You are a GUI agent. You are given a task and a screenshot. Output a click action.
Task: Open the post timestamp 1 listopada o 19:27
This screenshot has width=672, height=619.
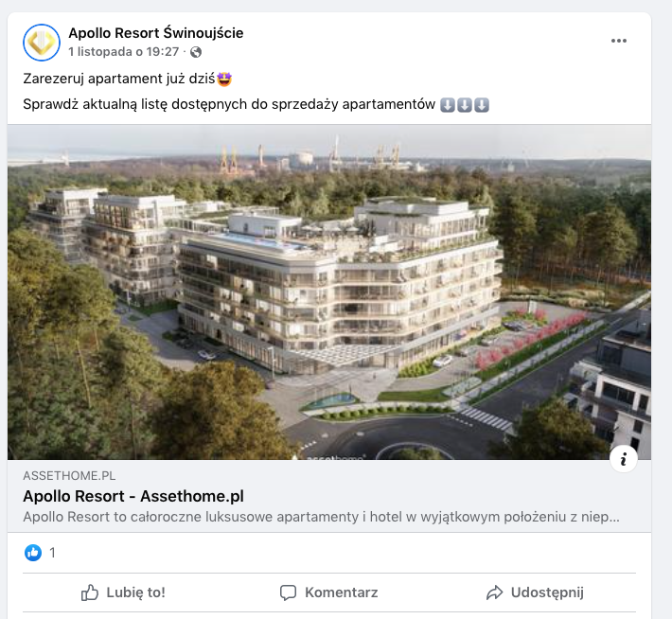click(x=123, y=52)
